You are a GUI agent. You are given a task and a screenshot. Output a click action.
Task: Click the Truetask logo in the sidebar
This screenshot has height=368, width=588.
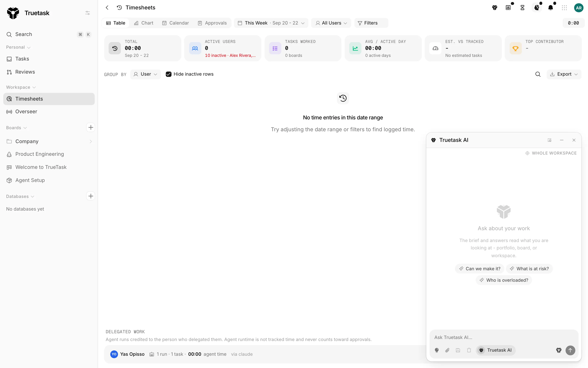13,13
